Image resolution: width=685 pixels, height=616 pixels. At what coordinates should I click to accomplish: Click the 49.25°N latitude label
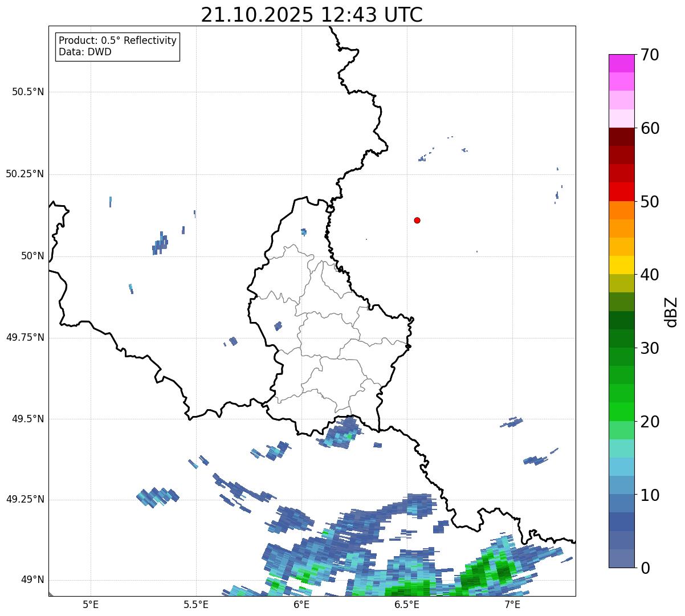pyautogui.click(x=25, y=499)
